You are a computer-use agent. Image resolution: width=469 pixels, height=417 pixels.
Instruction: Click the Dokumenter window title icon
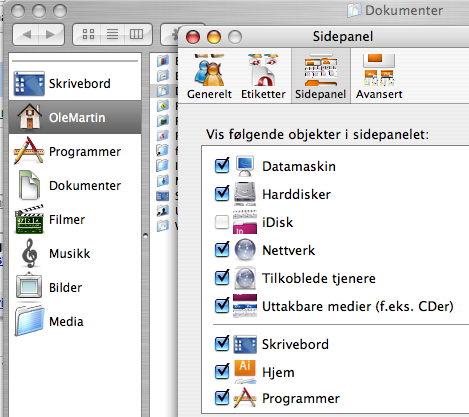[x=354, y=10]
